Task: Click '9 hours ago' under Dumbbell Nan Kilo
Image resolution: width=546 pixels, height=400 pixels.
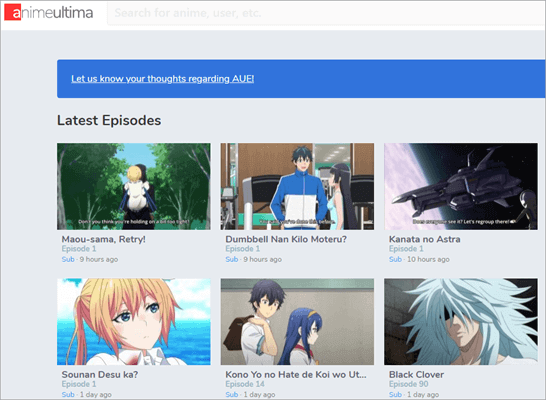Action: [x=263, y=259]
